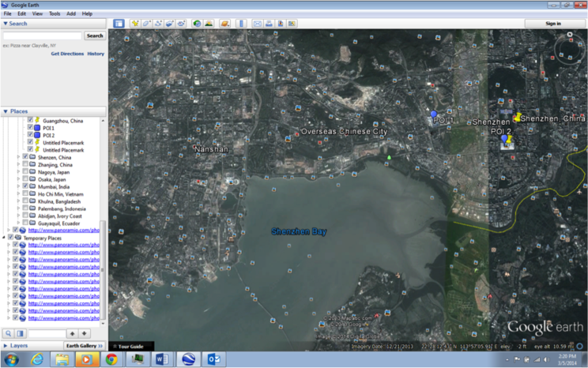Expand the Zhanjiang, China folder
The image size is (588, 368).
click(18, 164)
